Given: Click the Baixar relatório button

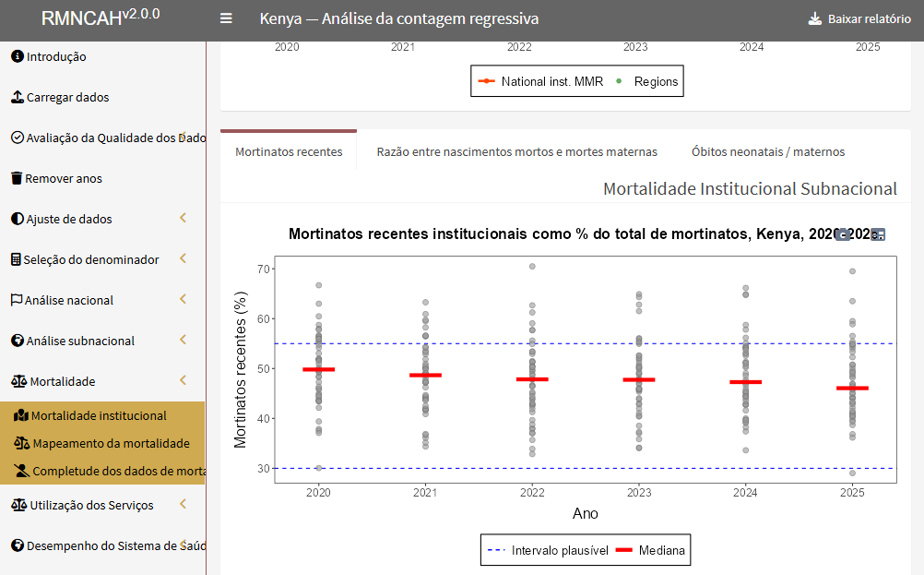Looking at the screenshot, I should coord(859,18).
